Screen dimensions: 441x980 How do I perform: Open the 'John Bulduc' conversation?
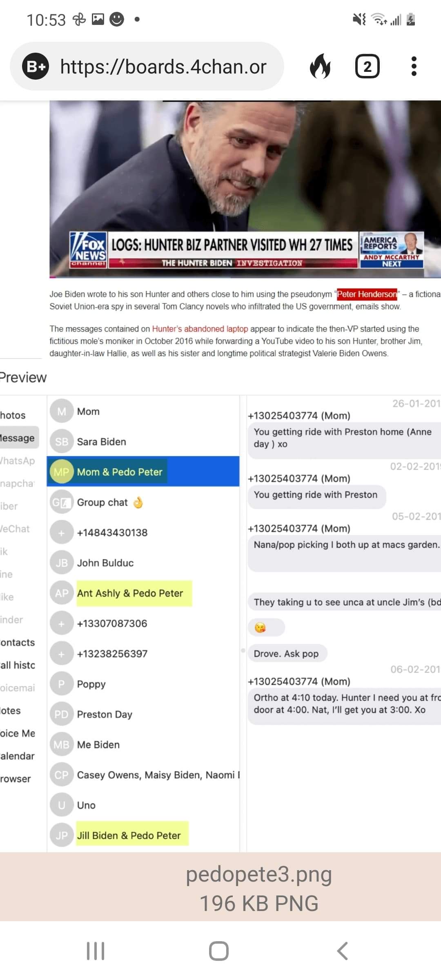[x=143, y=563]
